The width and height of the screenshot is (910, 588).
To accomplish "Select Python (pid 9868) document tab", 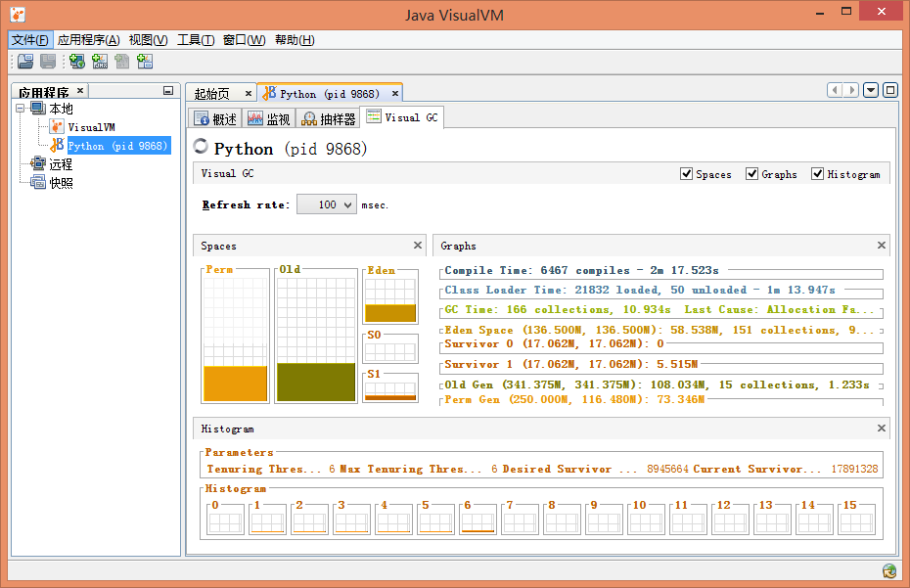I will tap(330, 94).
